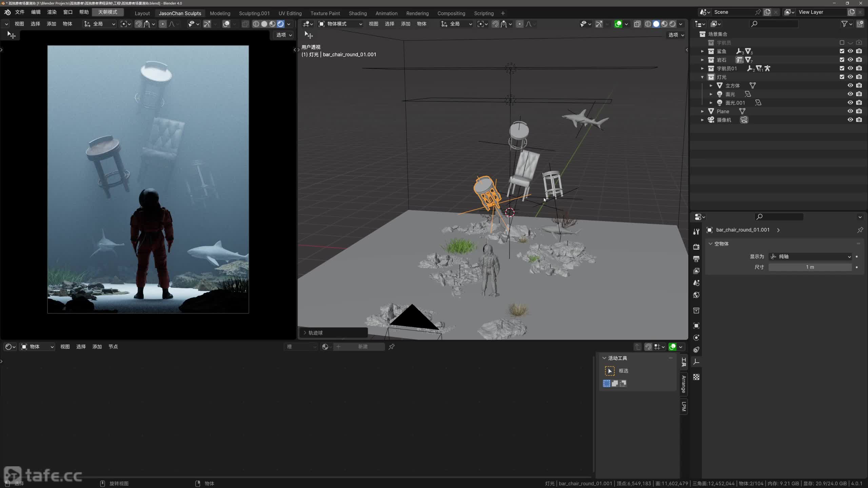The height and width of the screenshot is (488, 868).
Task: Toggle snapping magnet in the right viewport header
Action: point(495,24)
